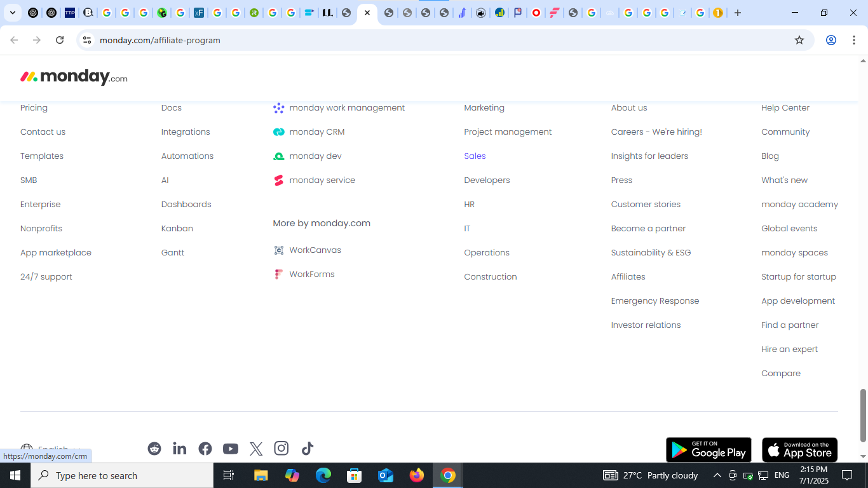Open the Hire an expert link
Viewport: 868px width, 488px height.
(789, 349)
